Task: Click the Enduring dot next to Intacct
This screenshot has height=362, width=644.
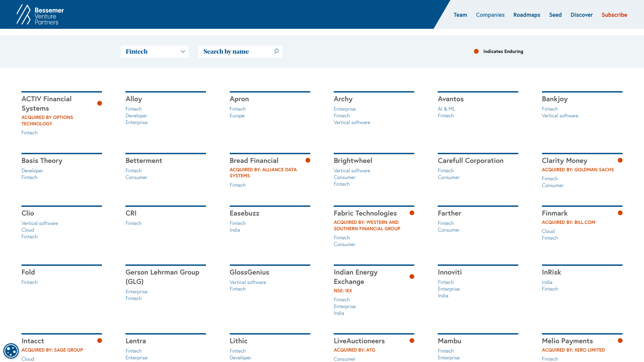Action: coord(100,341)
